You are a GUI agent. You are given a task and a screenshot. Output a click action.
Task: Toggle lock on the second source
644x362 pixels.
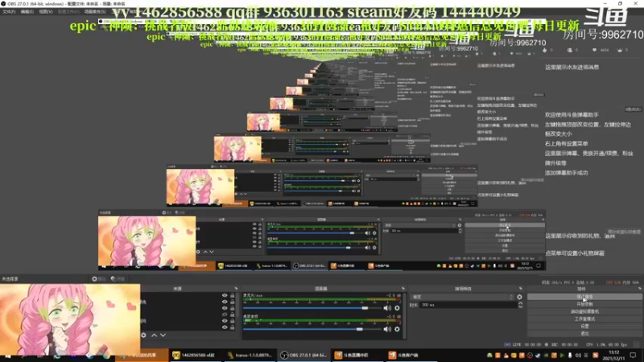tap(233, 302)
